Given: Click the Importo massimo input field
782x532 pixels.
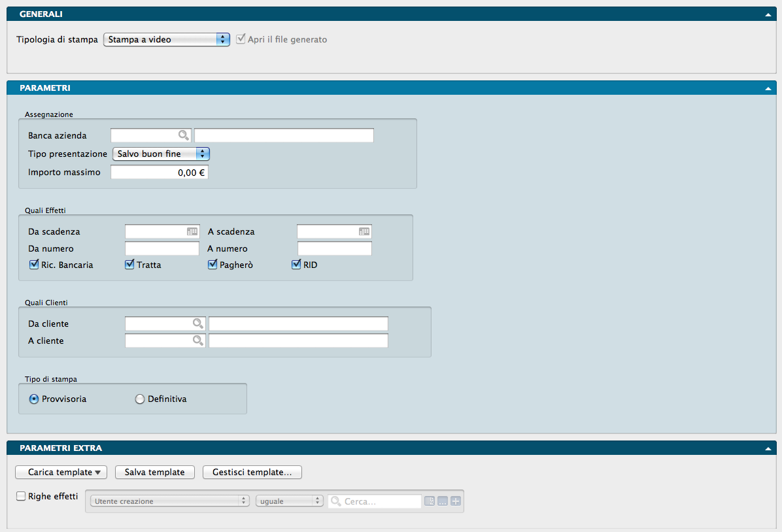Looking at the screenshot, I should click(159, 173).
